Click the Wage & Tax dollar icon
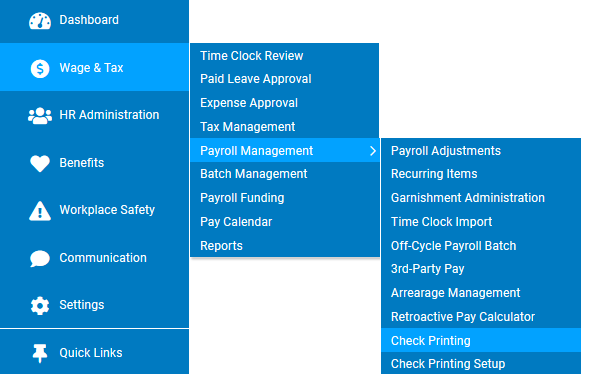The width and height of the screenshot is (592, 374). tap(40, 69)
